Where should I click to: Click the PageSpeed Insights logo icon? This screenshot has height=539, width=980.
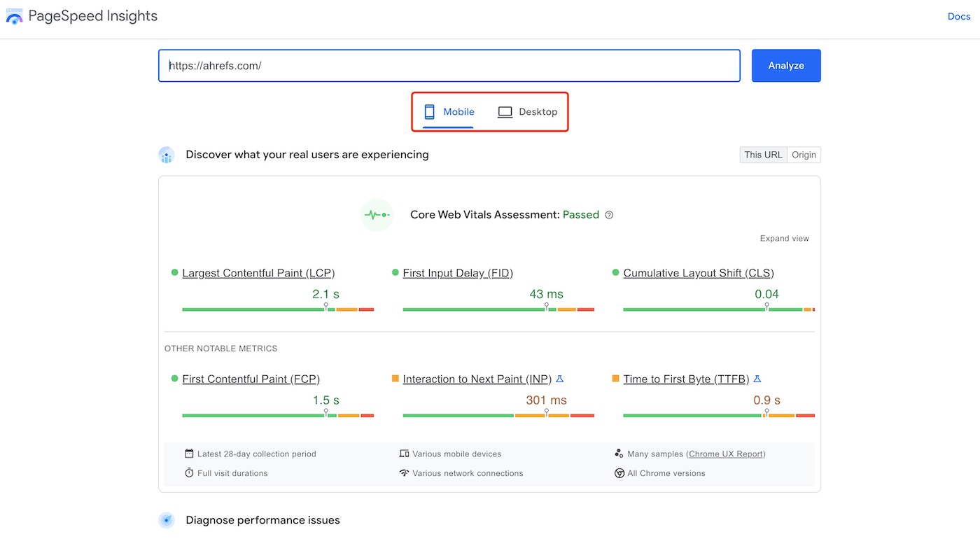point(15,17)
